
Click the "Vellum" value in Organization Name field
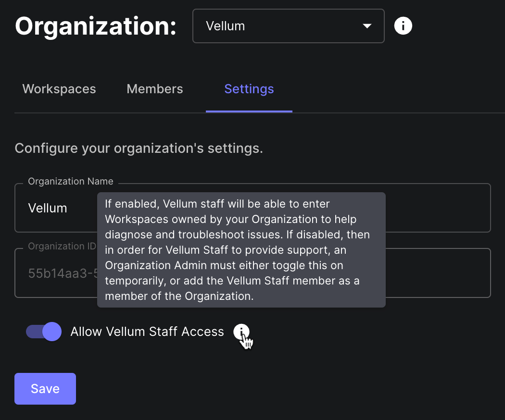(x=48, y=208)
